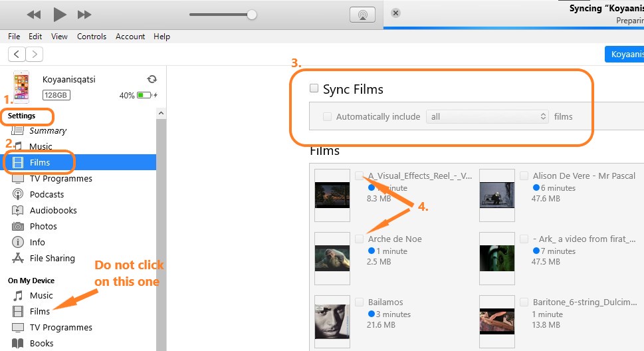
Task: Tick the A_Visual_Effects_Reel film checkbox
Action: [359, 176]
